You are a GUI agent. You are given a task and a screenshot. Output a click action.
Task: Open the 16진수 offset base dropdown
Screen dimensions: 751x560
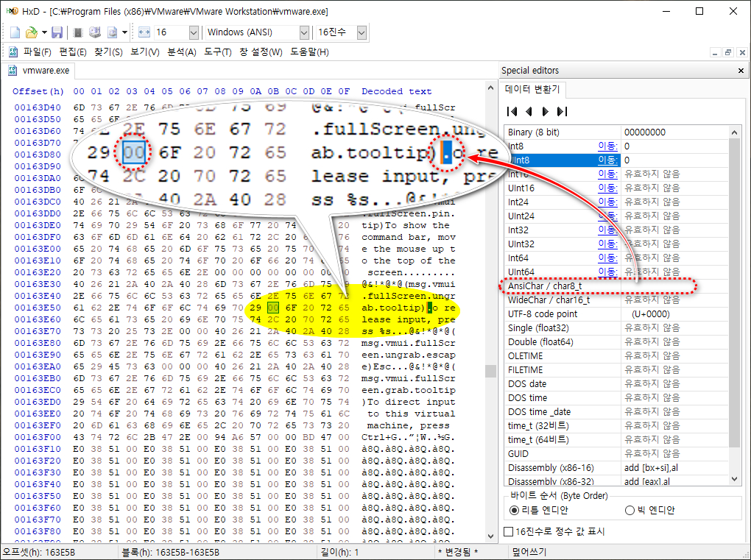[362, 32]
